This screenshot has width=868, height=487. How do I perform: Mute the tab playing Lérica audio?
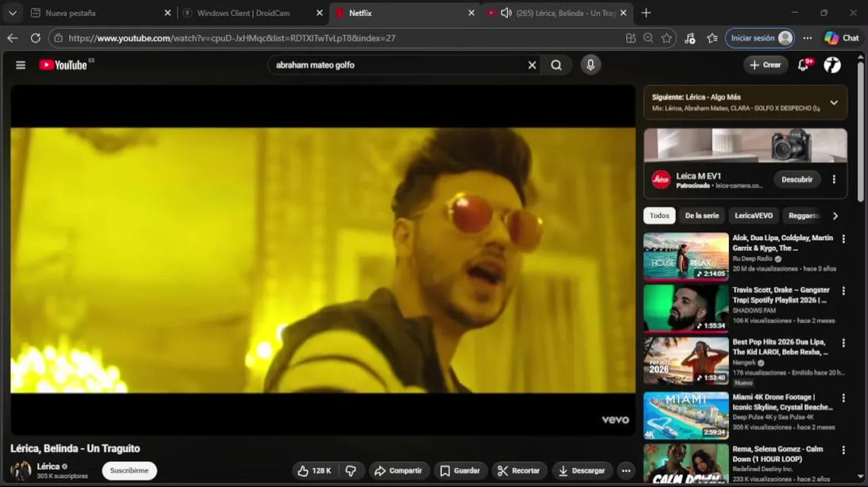(506, 13)
